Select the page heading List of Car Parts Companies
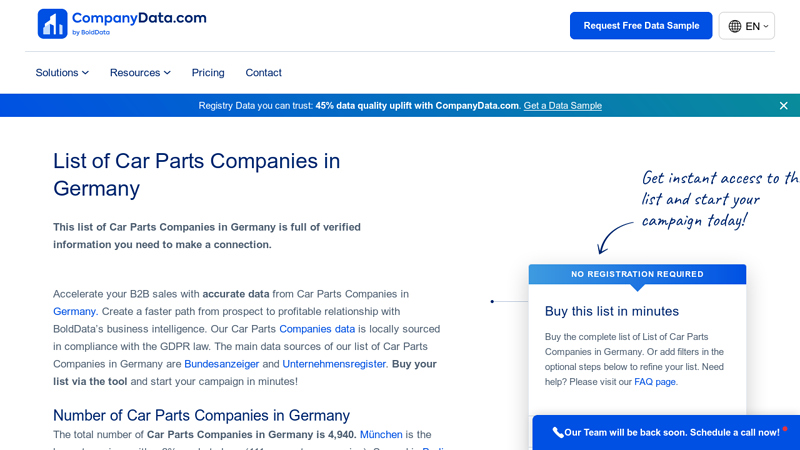800x450 pixels. (196, 174)
